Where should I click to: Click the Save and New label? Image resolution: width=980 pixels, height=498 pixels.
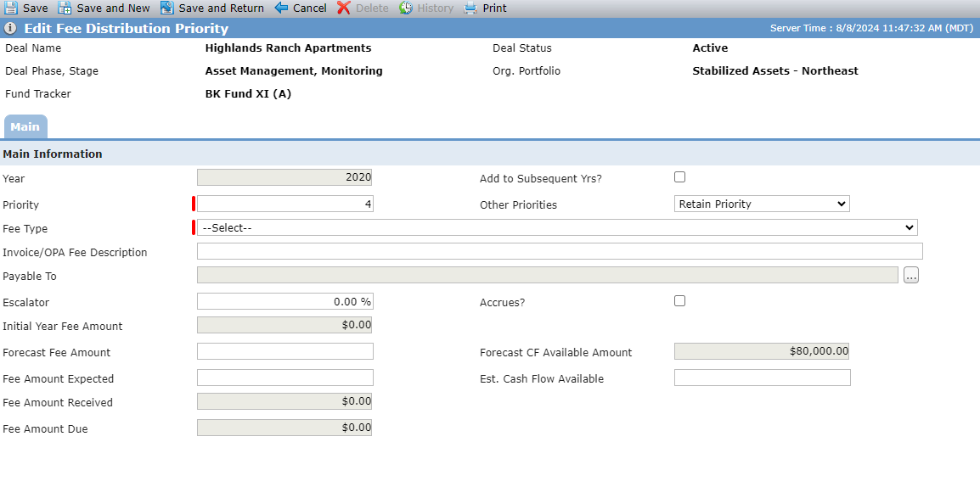tap(113, 8)
